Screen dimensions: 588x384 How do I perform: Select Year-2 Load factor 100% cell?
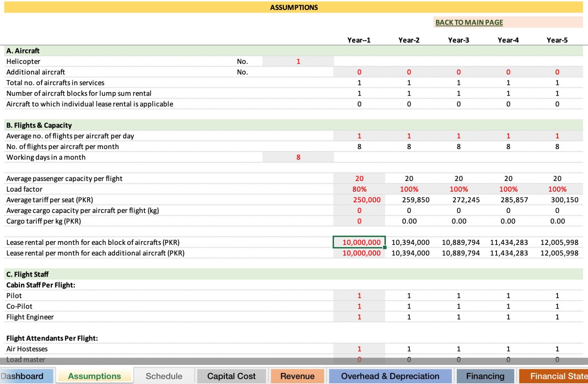[409, 189]
